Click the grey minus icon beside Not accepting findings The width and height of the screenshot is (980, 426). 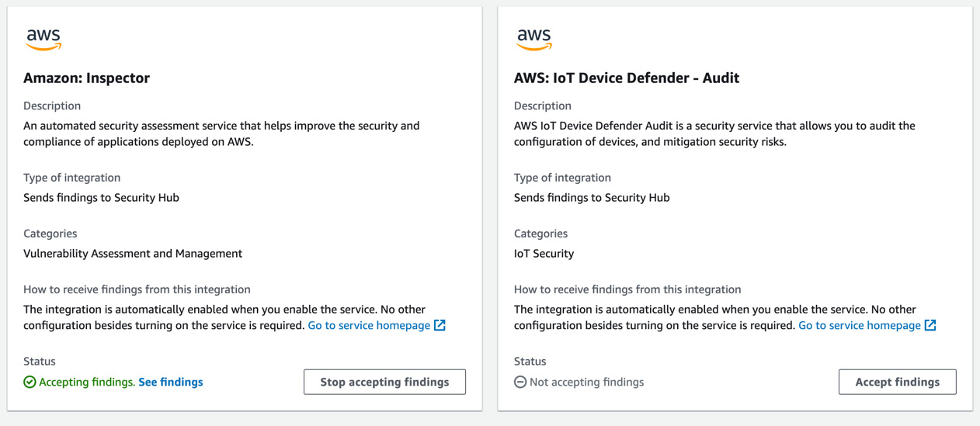tap(520, 382)
